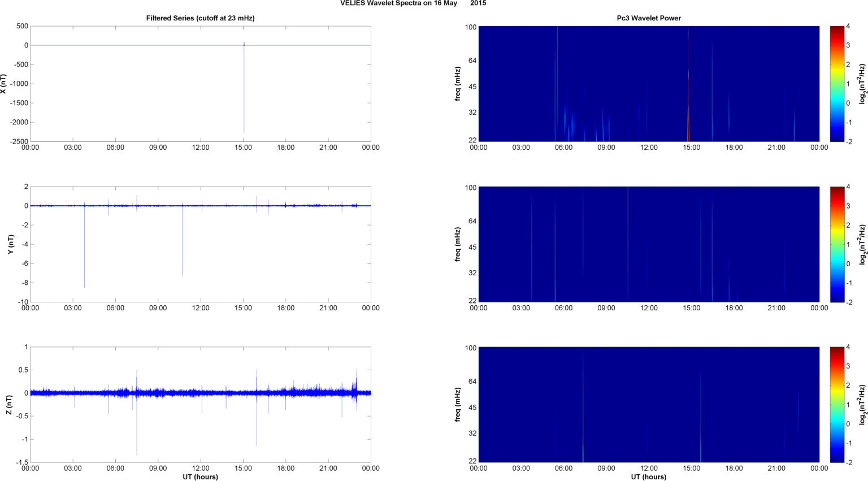Click the '45' frequency tick of the bottom wavelet plot
The height and width of the screenshot is (481, 868).
tap(472, 408)
